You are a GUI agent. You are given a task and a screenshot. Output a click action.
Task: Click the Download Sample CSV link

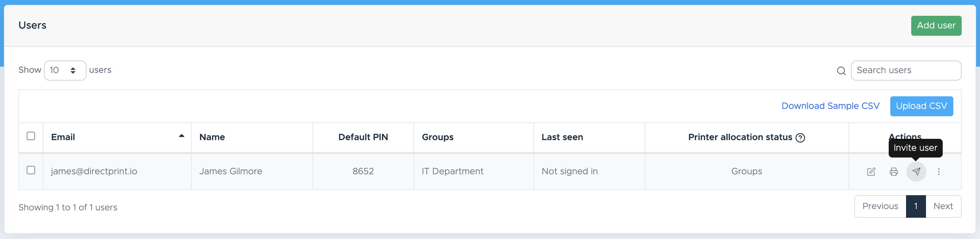coord(830,106)
